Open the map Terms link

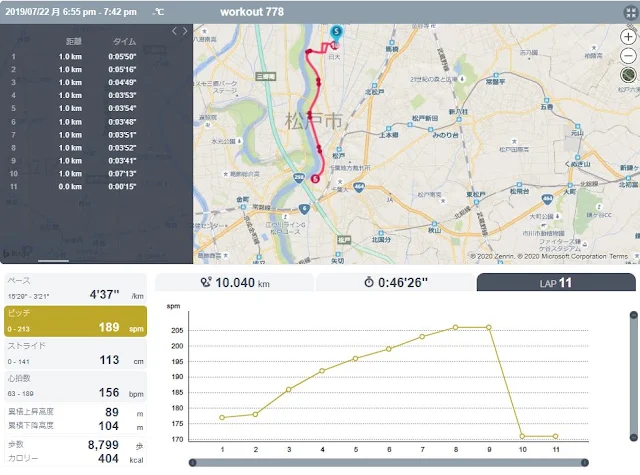click(x=618, y=257)
